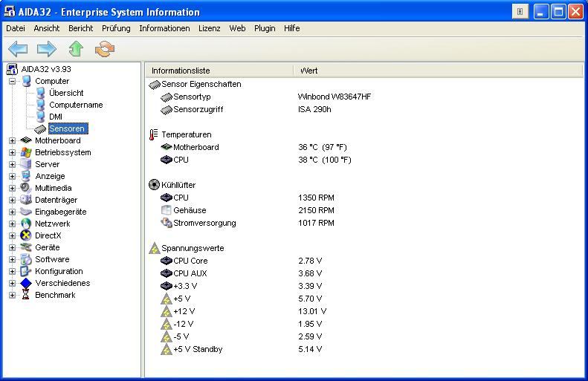Viewport: 588px width, 381px height.
Task: Expand the Motherboard tree node
Action: click(13, 141)
